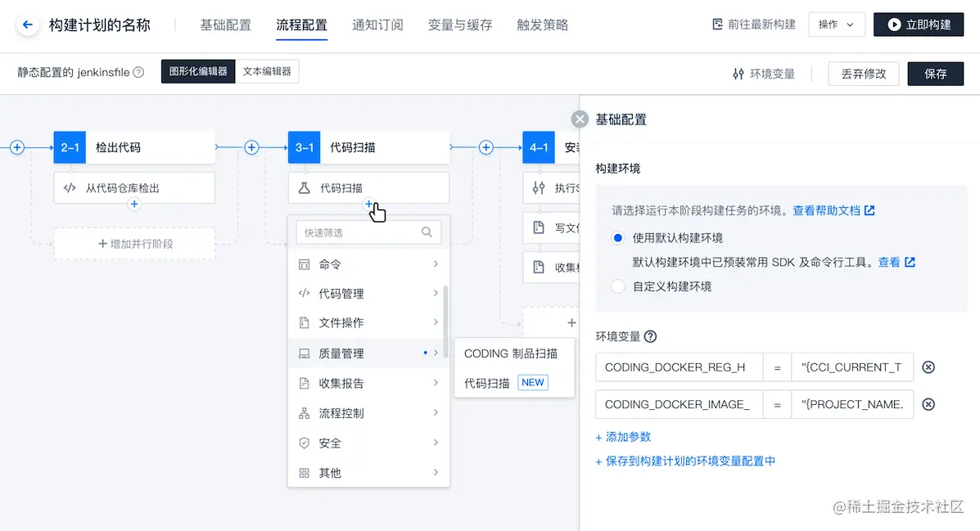
Task: Select the 3-1 代码扫描 stage header
Action: [x=368, y=147]
